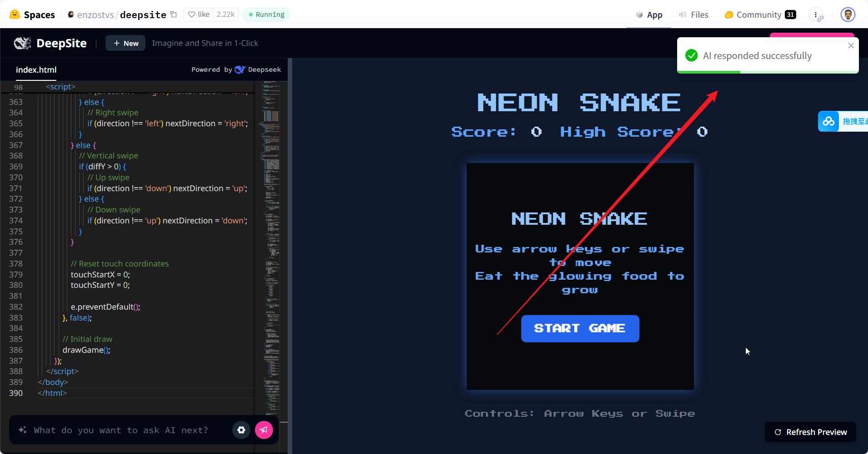Click the 'if (diffY > 0) {' code line
868x454 pixels.
(103, 167)
